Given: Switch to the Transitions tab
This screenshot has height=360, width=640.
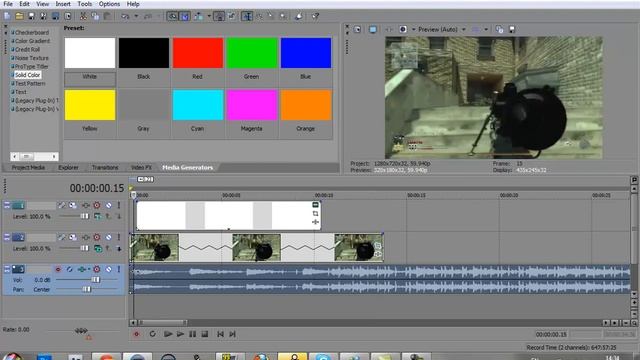Looking at the screenshot, I should [105, 167].
